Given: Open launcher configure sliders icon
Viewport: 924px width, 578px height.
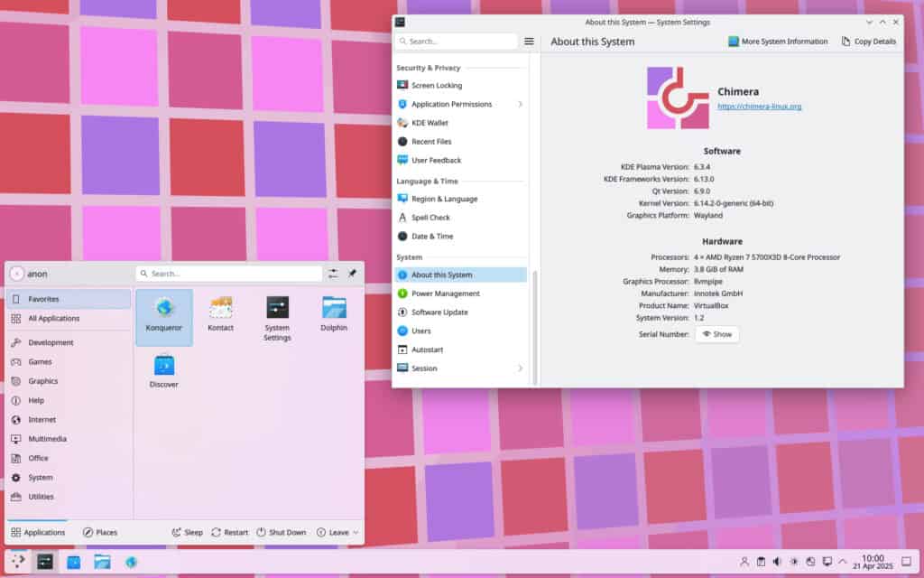Looking at the screenshot, I should (x=334, y=274).
